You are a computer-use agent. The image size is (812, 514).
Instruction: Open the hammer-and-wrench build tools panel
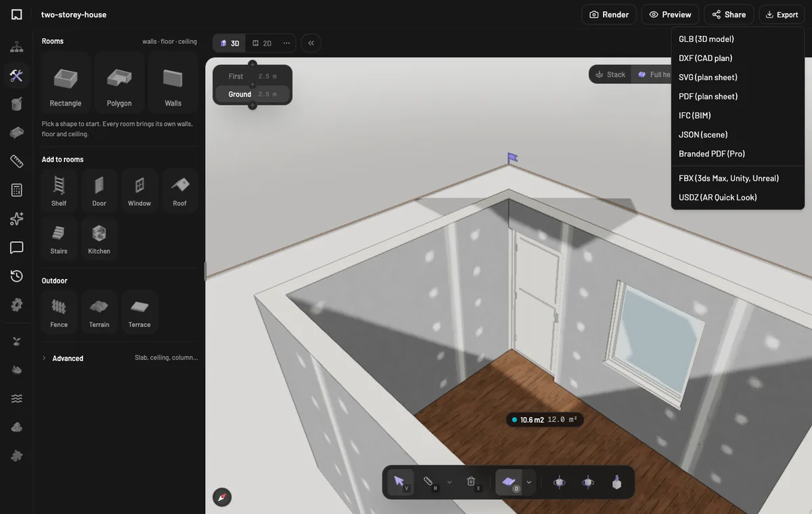[x=17, y=75]
